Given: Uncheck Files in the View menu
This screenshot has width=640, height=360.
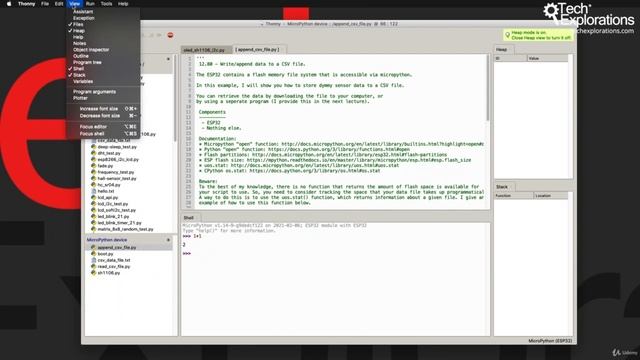Looking at the screenshot, I should tap(103, 24).
